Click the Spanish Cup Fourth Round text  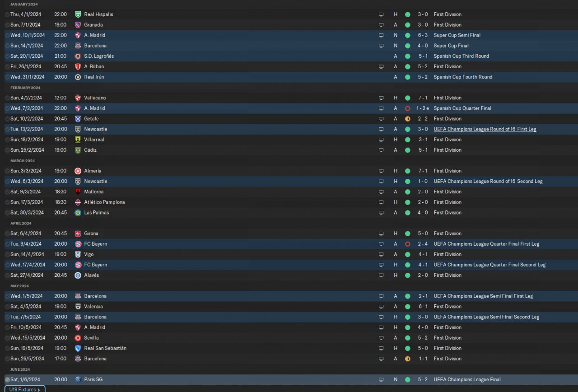point(463,77)
